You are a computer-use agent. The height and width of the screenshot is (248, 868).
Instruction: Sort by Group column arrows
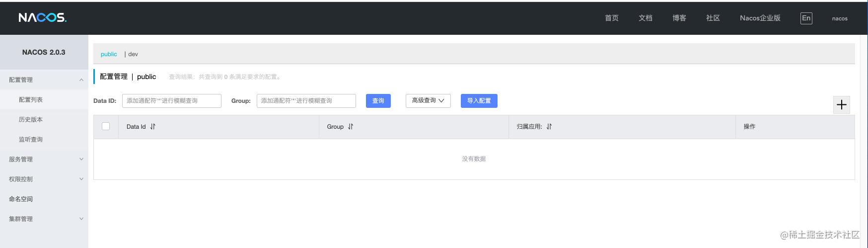[351, 127]
